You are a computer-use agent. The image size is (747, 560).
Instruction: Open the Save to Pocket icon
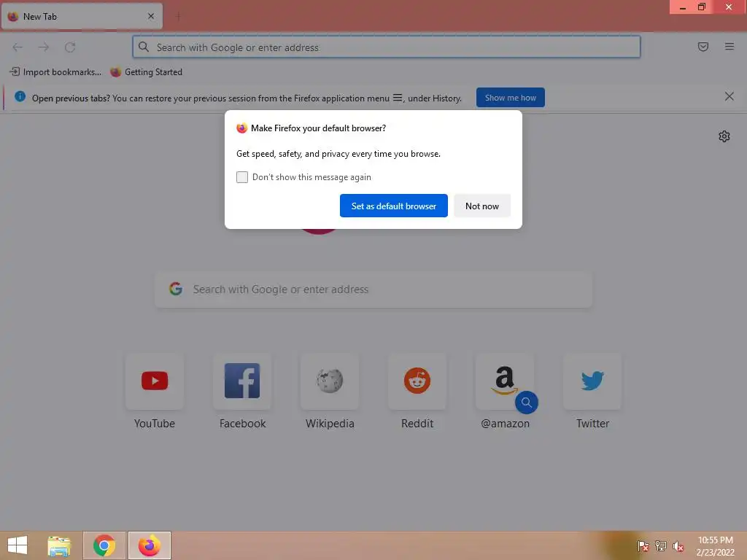703,47
